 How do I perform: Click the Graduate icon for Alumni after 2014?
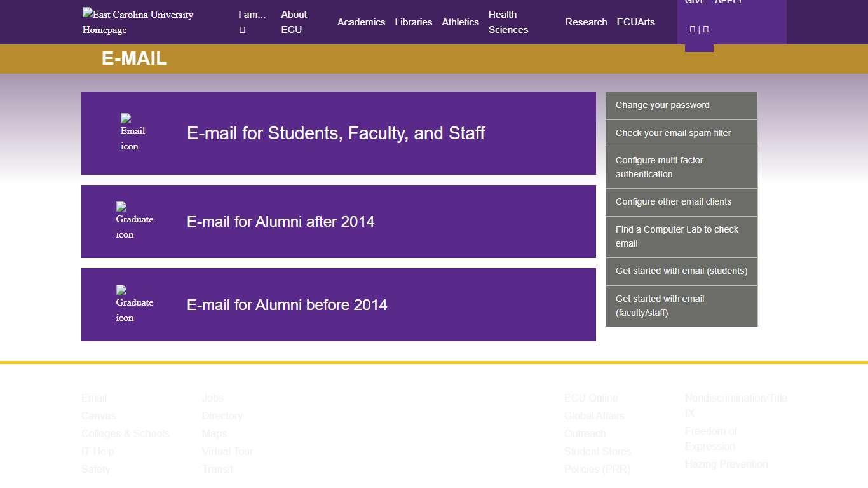(134, 220)
